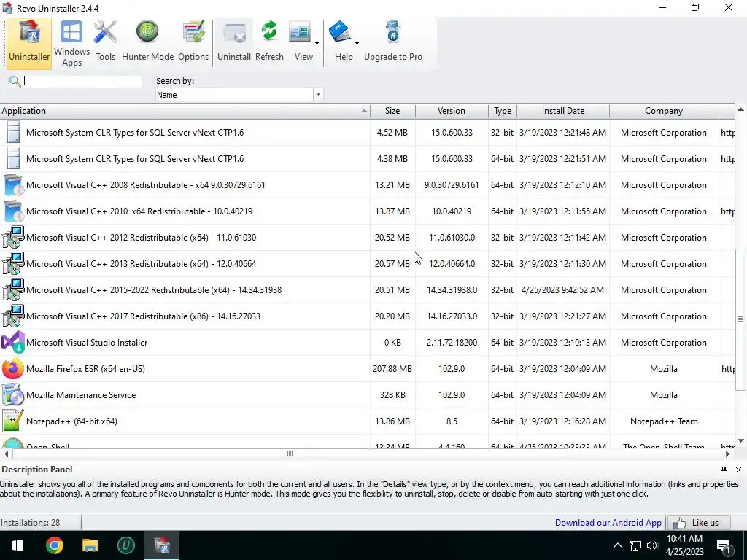Close the Description Panel

tap(738, 470)
